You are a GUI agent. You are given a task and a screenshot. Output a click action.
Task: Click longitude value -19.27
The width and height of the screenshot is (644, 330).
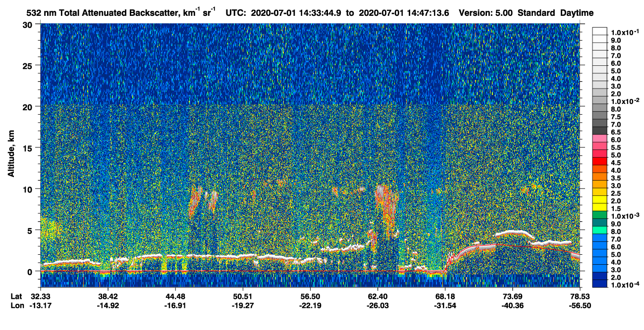242,305
